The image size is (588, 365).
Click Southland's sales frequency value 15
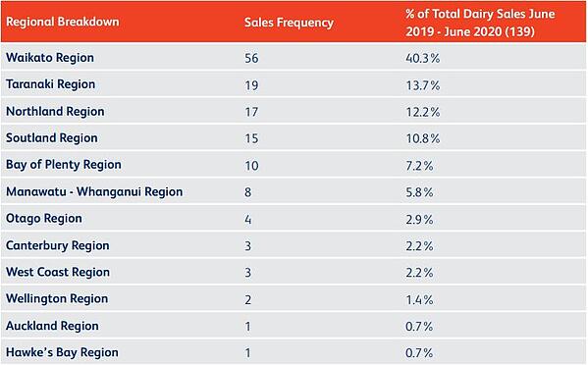pos(251,138)
